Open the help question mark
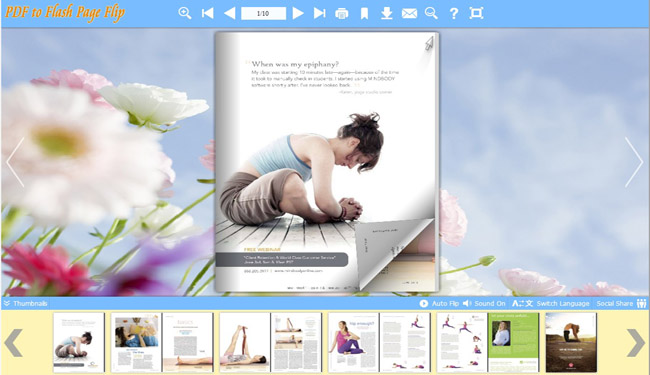 point(454,14)
